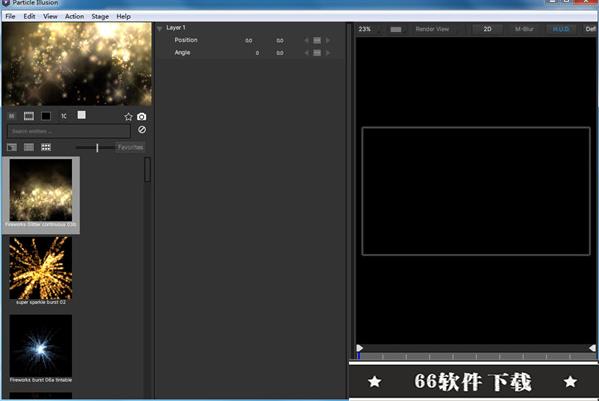Open the Stage menu
This screenshot has height=401, width=599.
point(100,16)
